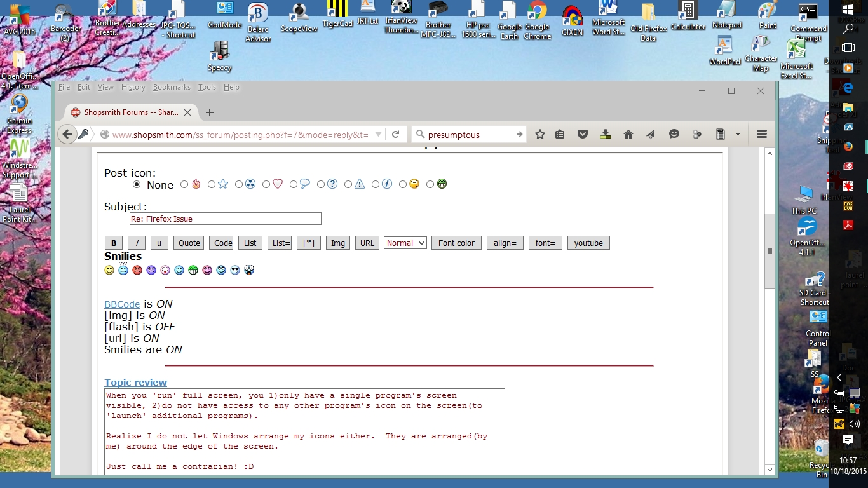Expand the address bar history dropdown arrow
Screen dimensions: 868x488
pos(379,134)
